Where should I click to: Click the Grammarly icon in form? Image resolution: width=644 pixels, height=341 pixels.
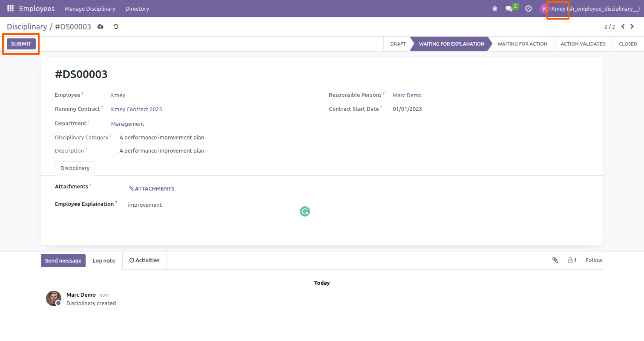(x=305, y=211)
